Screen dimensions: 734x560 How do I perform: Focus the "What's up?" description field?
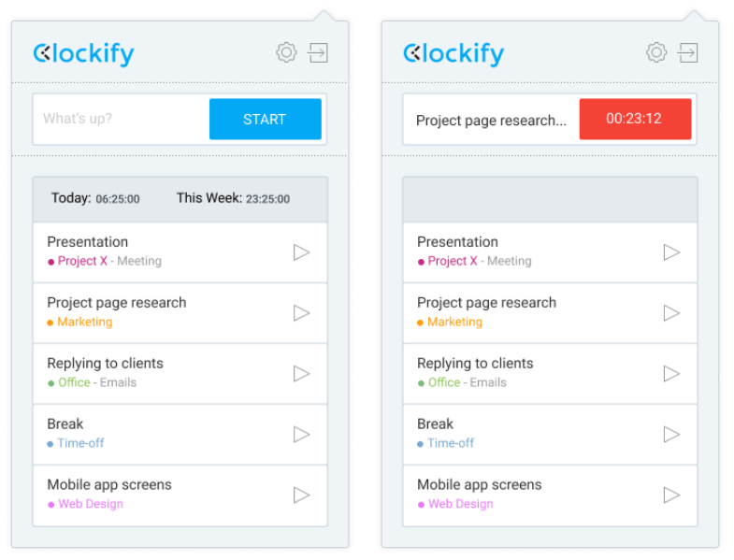click(122, 119)
